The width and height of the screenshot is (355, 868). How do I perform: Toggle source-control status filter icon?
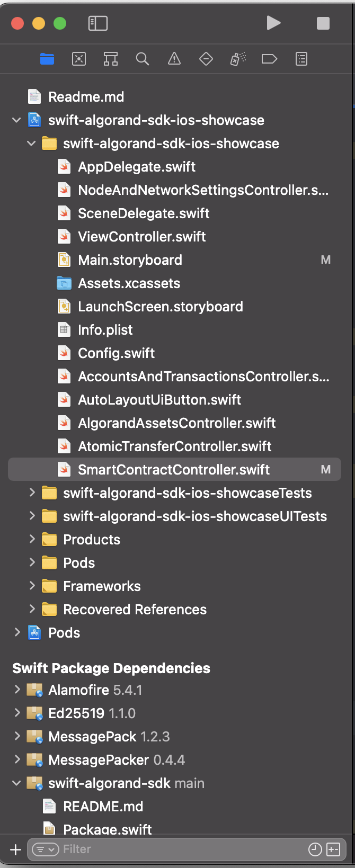point(333,850)
